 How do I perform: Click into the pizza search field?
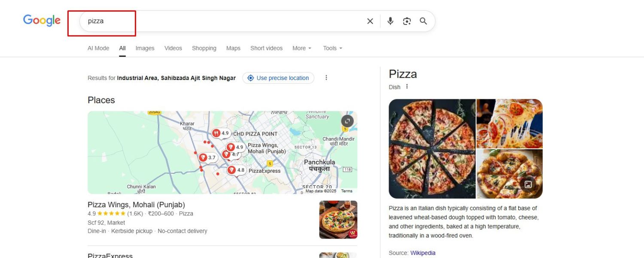click(215, 21)
